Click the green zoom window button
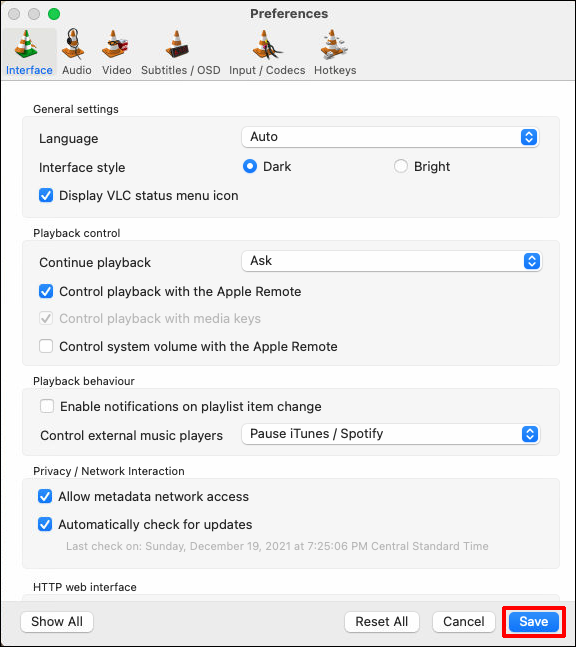576x647 pixels. point(54,14)
